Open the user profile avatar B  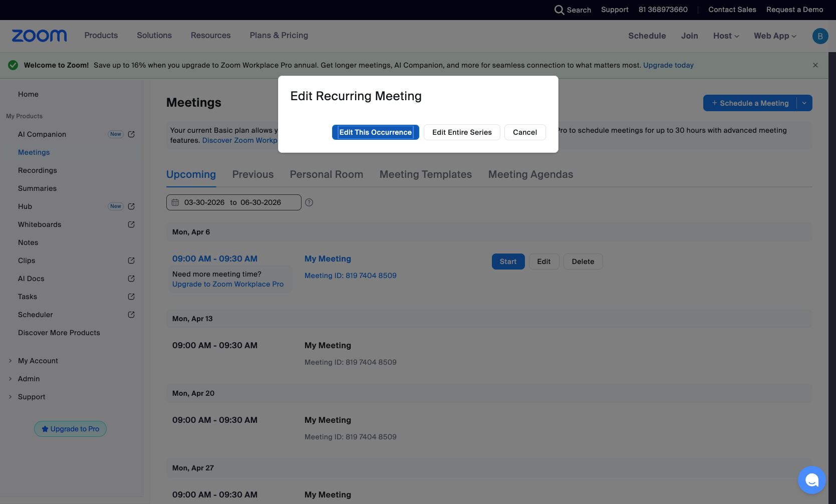tap(820, 36)
